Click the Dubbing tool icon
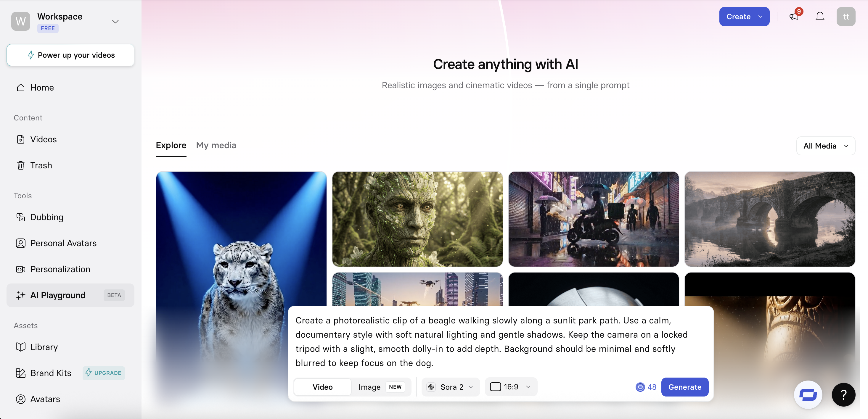The image size is (868, 419). [20, 217]
